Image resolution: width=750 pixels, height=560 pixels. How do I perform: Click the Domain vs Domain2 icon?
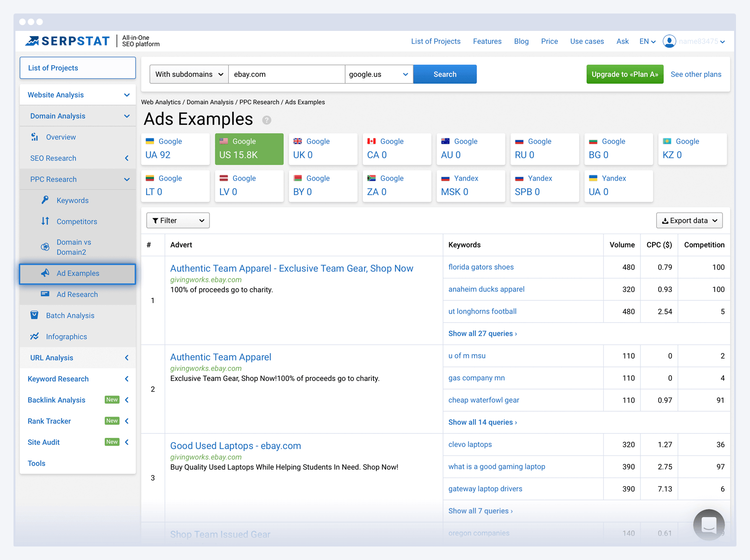point(45,247)
